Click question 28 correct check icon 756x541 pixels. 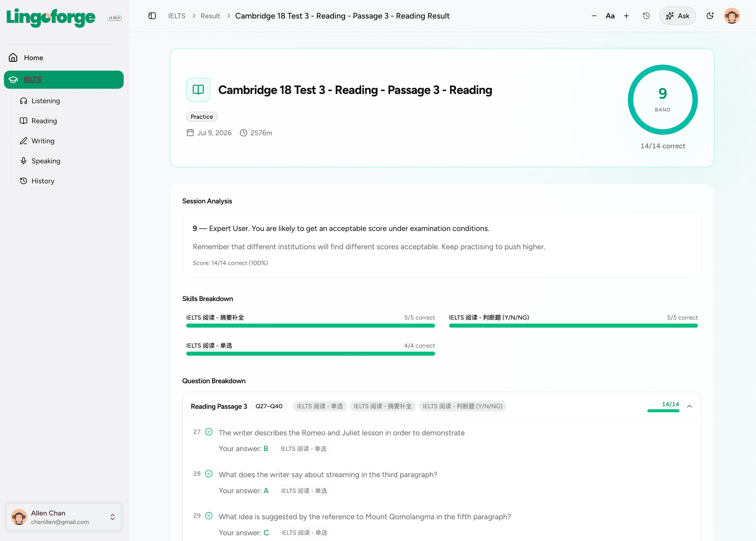pyautogui.click(x=209, y=474)
